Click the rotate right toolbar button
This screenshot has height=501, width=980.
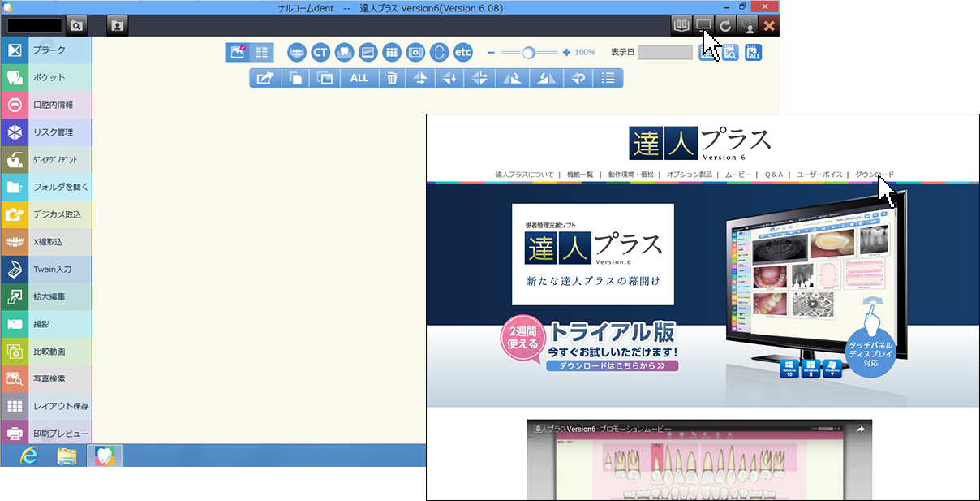tap(512, 78)
